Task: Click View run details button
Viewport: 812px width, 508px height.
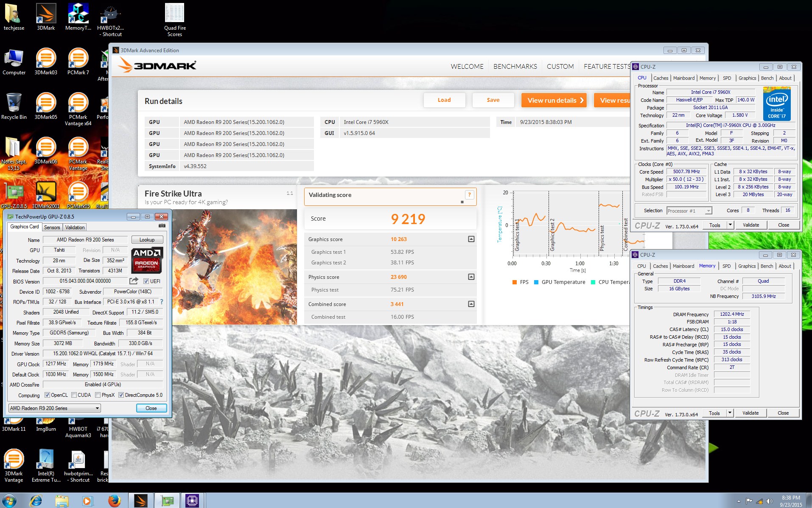Action: point(554,100)
